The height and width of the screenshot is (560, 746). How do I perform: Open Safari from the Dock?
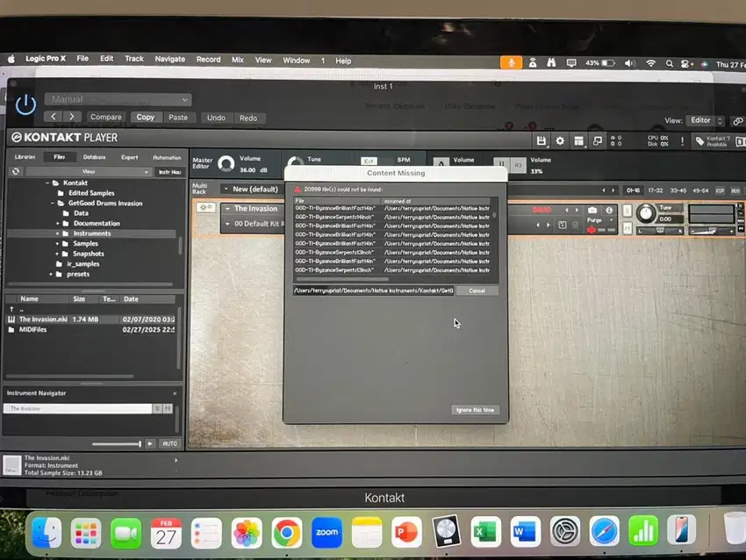[604, 531]
